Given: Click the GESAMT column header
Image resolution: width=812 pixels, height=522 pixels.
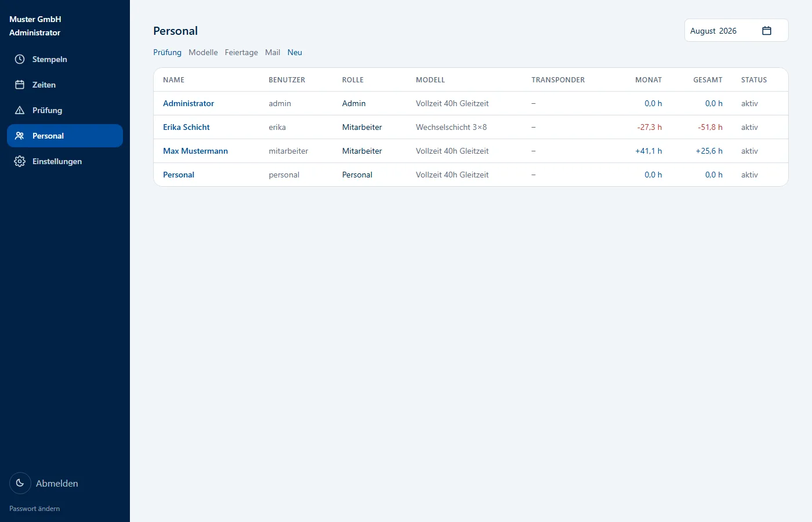Looking at the screenshot, I should pos(708,80).
